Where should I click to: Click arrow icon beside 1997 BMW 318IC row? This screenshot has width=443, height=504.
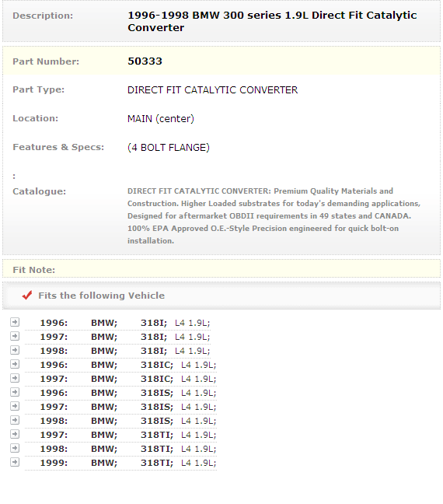pos(15,378)
